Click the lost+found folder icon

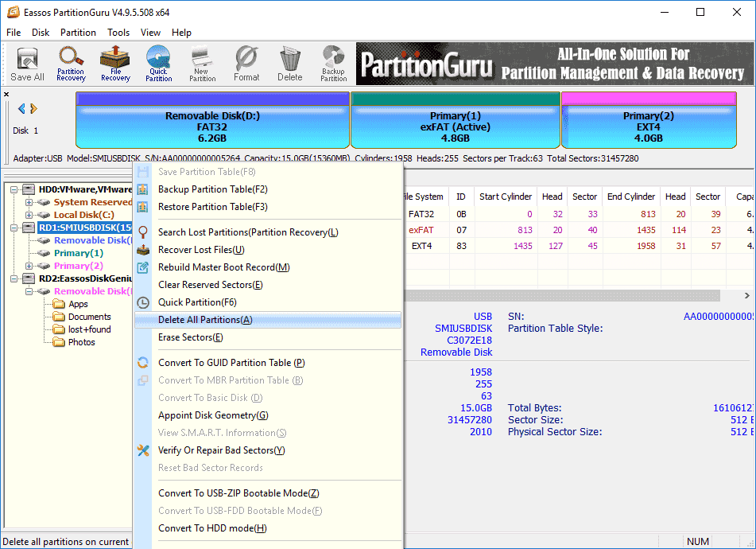(59, 329)
